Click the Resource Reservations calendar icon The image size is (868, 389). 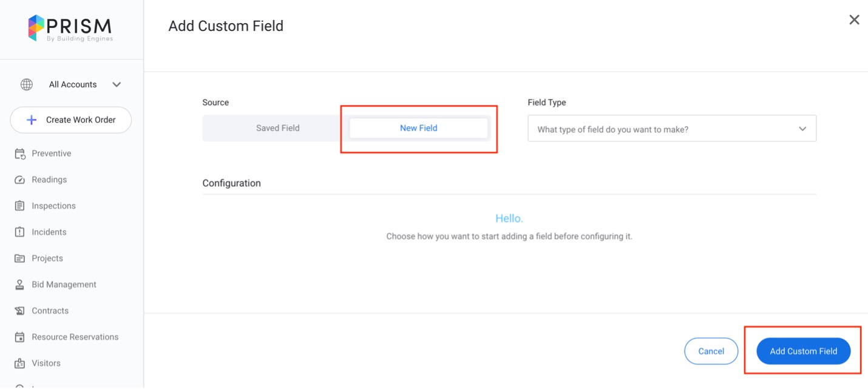tap(20, 337)
